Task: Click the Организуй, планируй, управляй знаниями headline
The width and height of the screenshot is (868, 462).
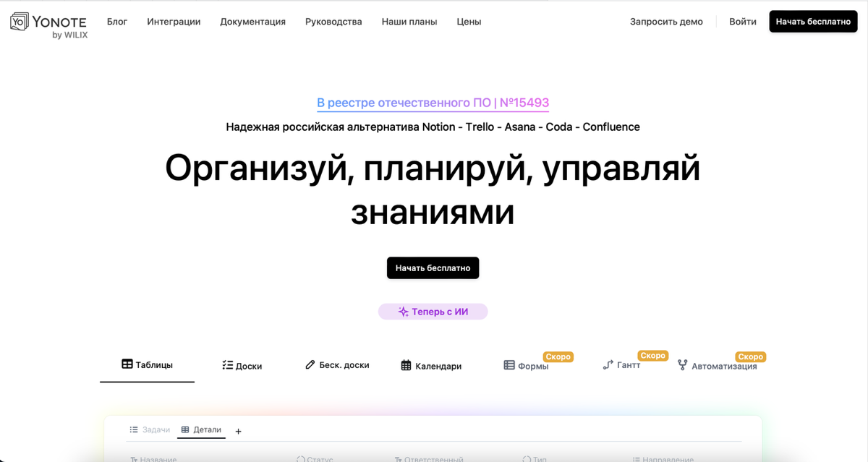Action: point(433,190)
